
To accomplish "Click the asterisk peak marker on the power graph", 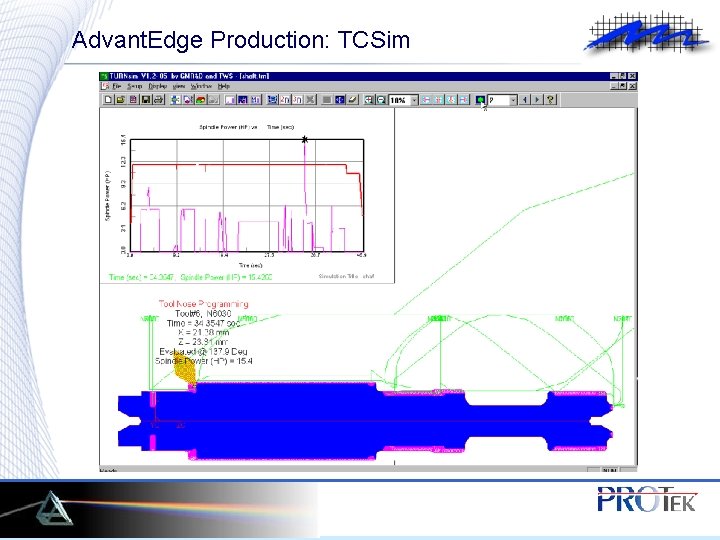I will tap(304, 140).
